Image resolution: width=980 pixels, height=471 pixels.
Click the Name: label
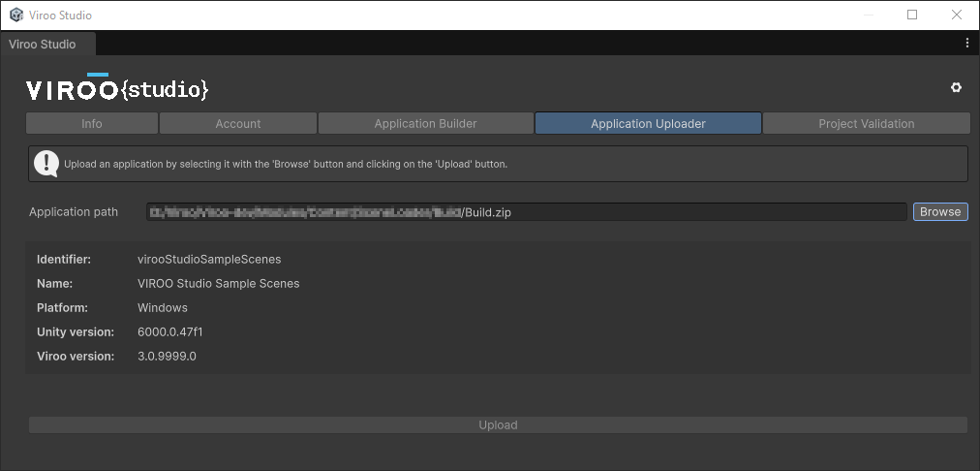[55, 283]
